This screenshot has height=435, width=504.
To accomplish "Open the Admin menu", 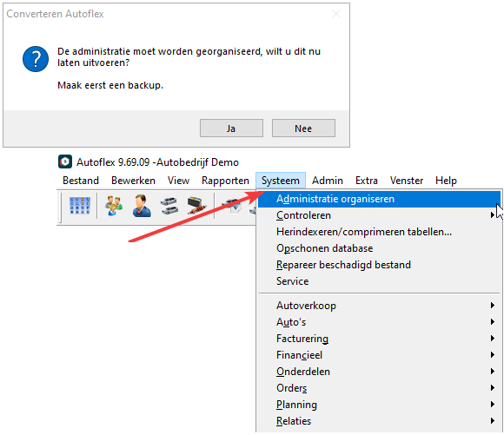I will tap(328, 181).
